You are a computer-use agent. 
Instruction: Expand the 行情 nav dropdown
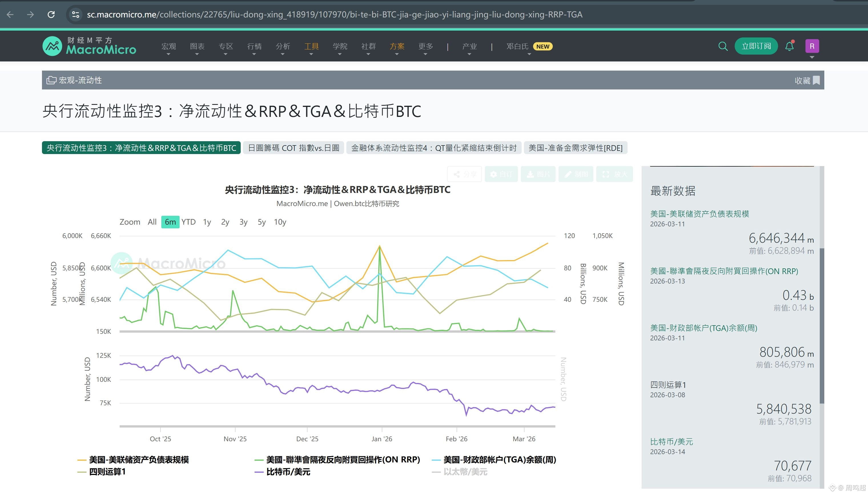coord(254,47)
